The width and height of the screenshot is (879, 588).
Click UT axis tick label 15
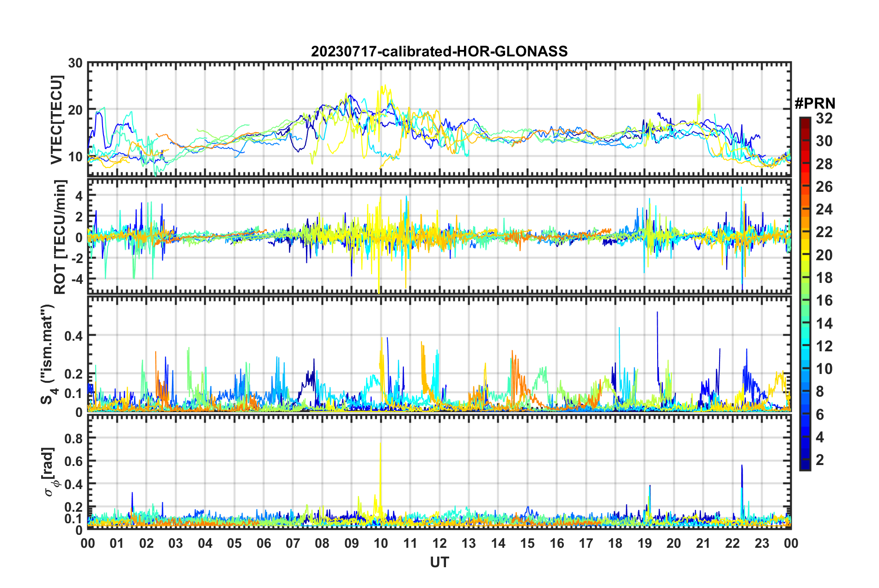tap(527, 543)
